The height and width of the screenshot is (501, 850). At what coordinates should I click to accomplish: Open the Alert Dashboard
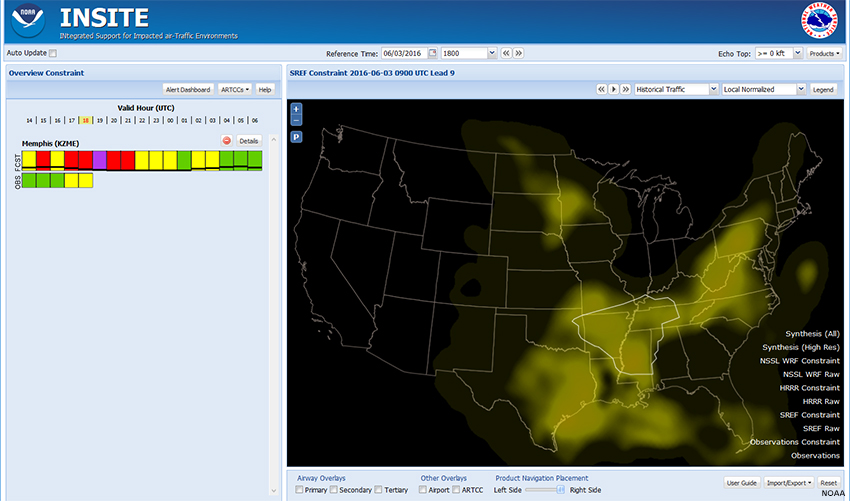click(188, 89)
